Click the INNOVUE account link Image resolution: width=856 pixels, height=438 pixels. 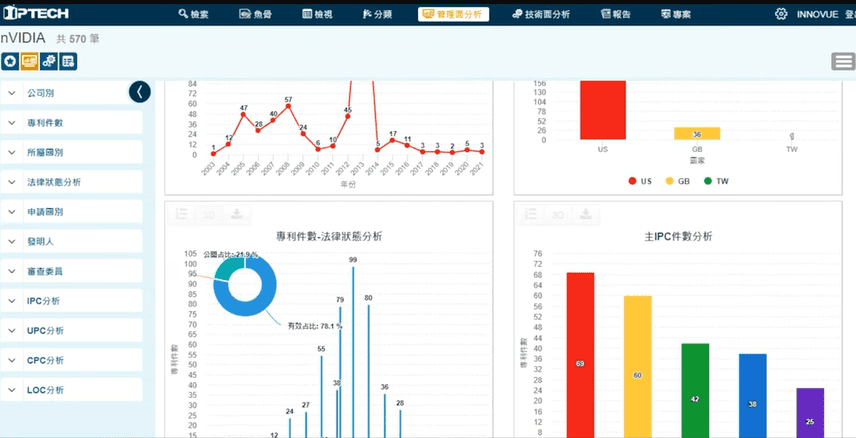(x=817, y=15)
